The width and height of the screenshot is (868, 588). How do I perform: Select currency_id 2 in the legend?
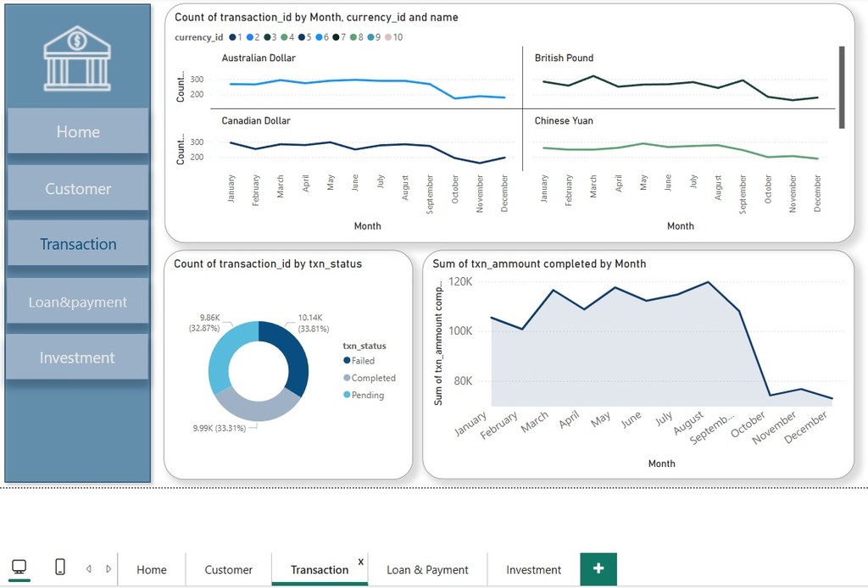point(251,37)
